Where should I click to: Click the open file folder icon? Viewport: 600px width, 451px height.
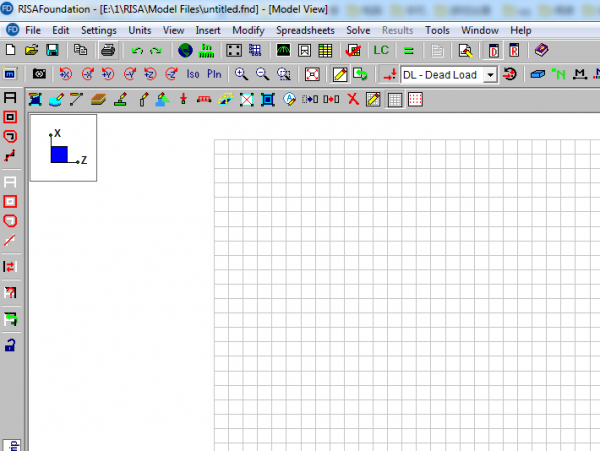[x=31, y=50]
